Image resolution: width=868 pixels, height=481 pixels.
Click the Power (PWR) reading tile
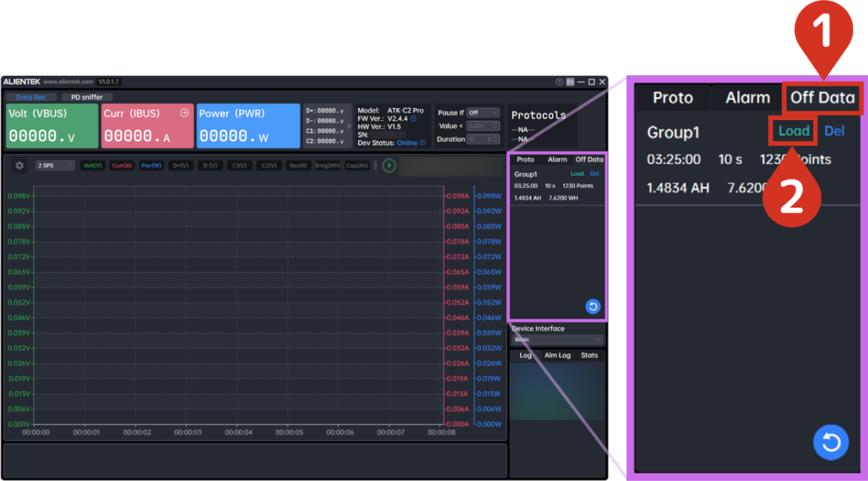coord(249,126)
